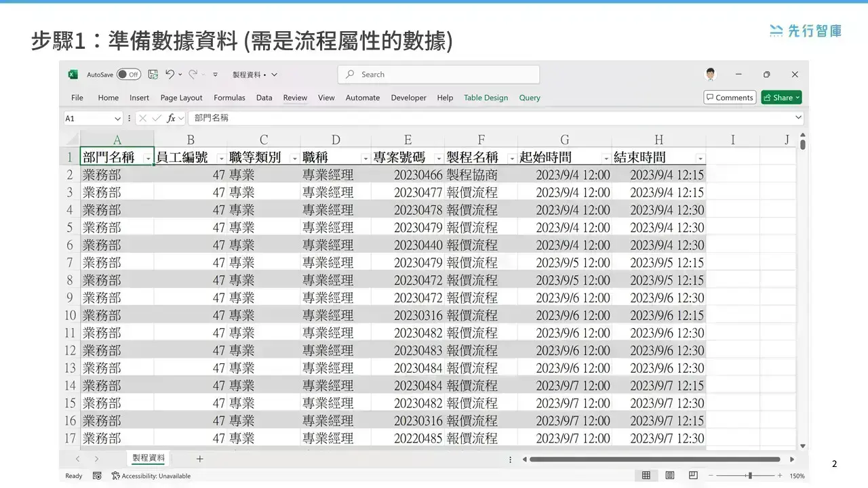Switch to the Insert tab
This screenshot has width=868, height=488.
point(139,98)
